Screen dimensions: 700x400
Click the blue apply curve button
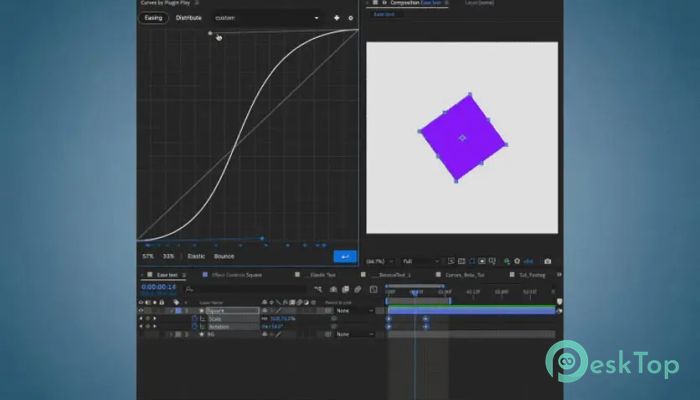click(x=345, y=257)
